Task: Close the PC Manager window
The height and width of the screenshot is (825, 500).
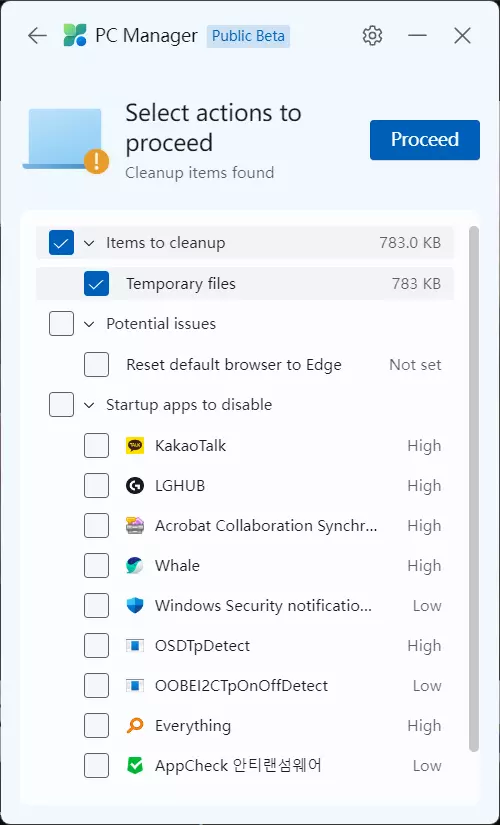Action: click(462, 36)
